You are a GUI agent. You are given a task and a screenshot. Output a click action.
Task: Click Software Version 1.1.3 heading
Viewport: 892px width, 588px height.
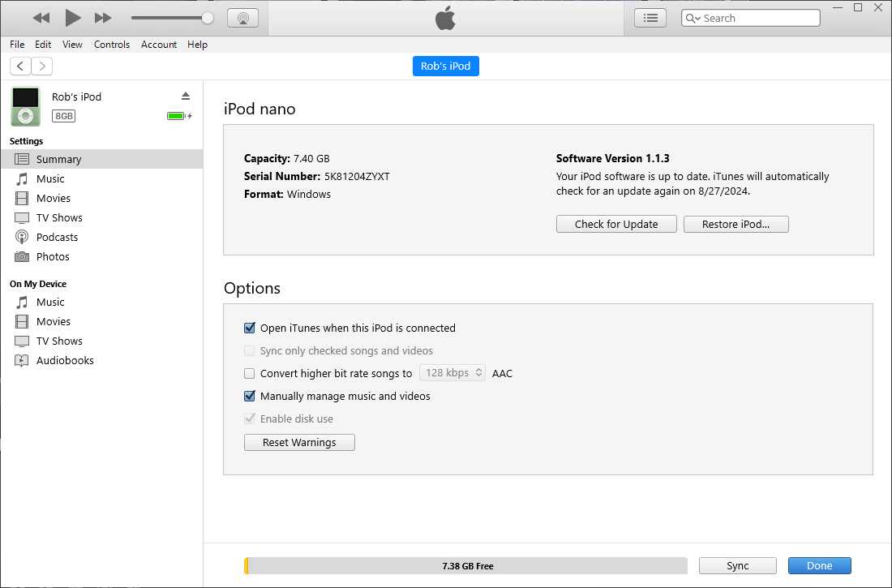click(613, 159)
